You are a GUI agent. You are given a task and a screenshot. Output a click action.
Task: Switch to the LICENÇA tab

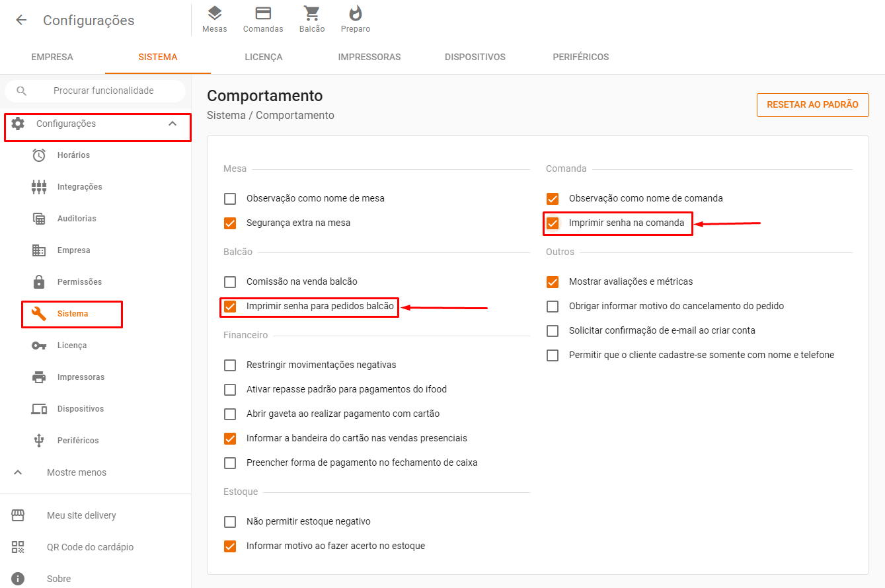264,57
